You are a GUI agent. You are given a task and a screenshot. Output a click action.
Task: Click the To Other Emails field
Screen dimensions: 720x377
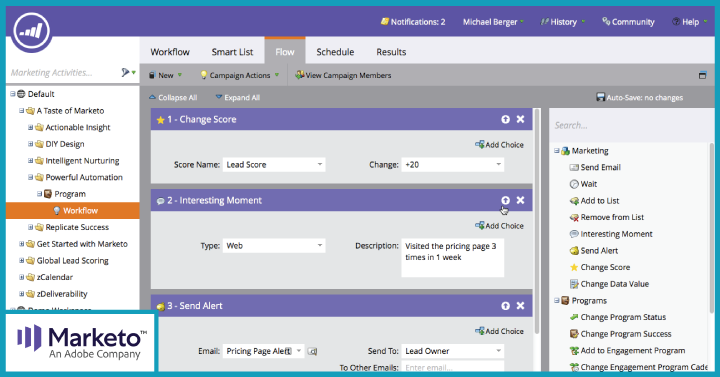(453, 367)
